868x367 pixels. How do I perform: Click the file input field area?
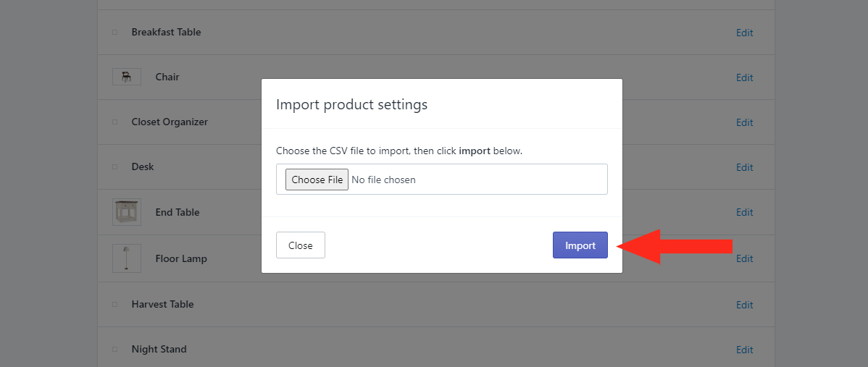pos(442,179)
